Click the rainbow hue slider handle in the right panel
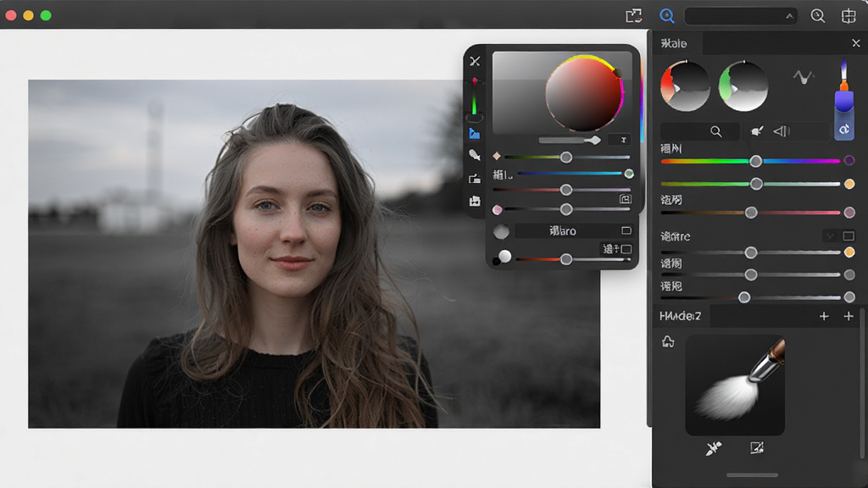Viewport: 868px width, 488px height. pos(755,161)
